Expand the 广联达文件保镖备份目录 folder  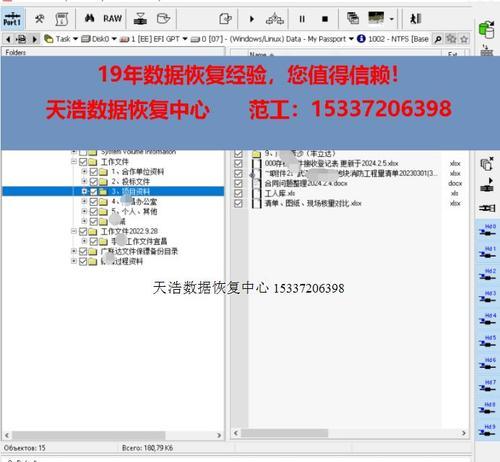click(x=74, y=251)
